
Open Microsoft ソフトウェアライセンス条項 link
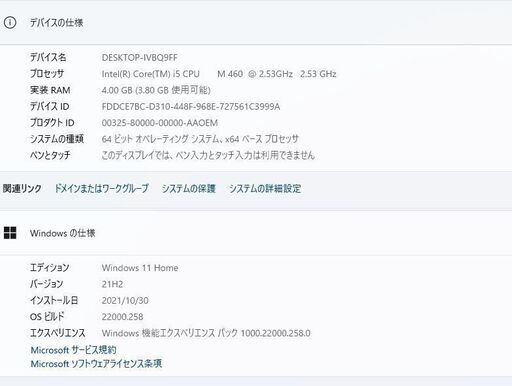point(96,364)
